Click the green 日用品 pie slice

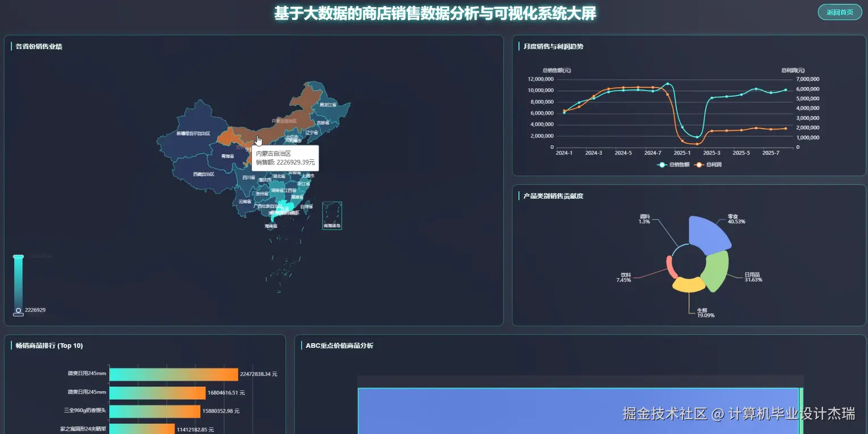click(716, 271)
